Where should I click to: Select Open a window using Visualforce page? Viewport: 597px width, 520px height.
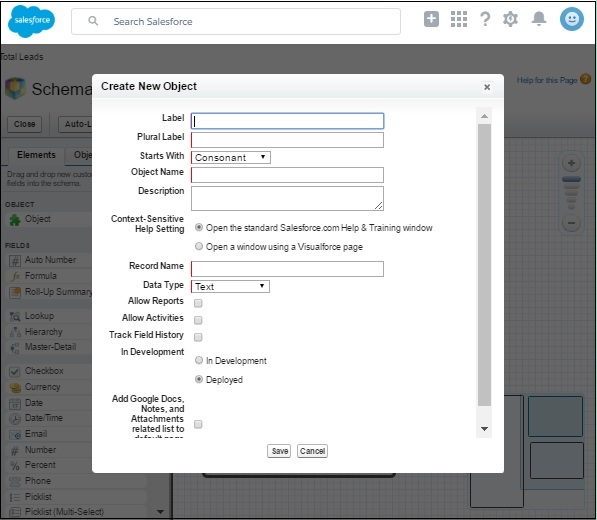click(x=199, y=246)
